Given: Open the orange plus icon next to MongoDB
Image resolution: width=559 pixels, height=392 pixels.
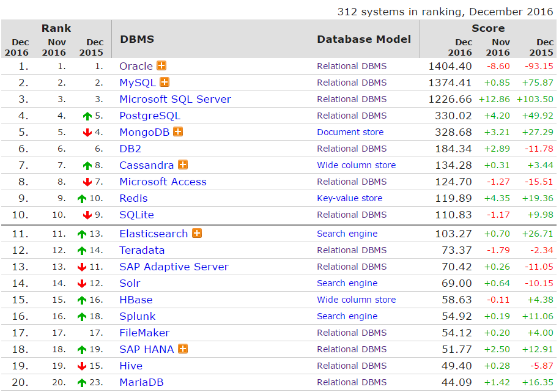Looking at the screenshot, I should coord(178,131).
